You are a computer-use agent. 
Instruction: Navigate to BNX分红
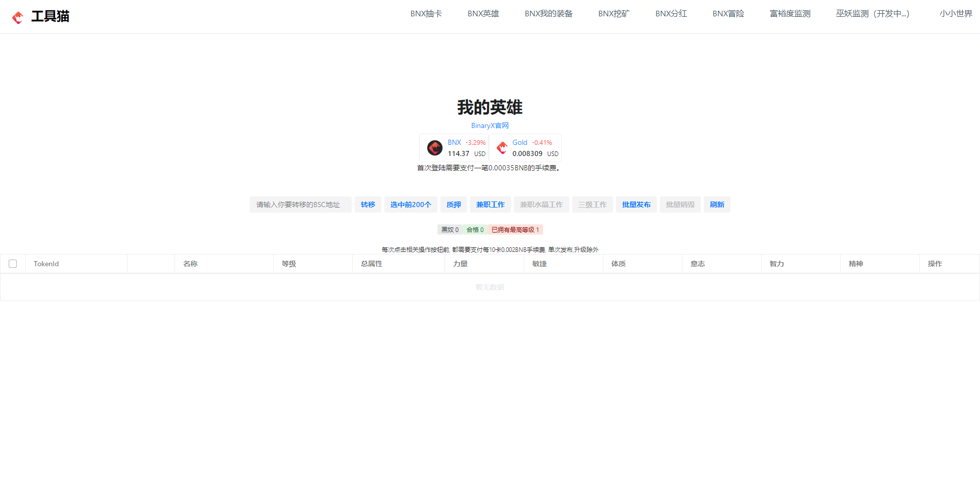pyautogui.click(x=671, y=14)
